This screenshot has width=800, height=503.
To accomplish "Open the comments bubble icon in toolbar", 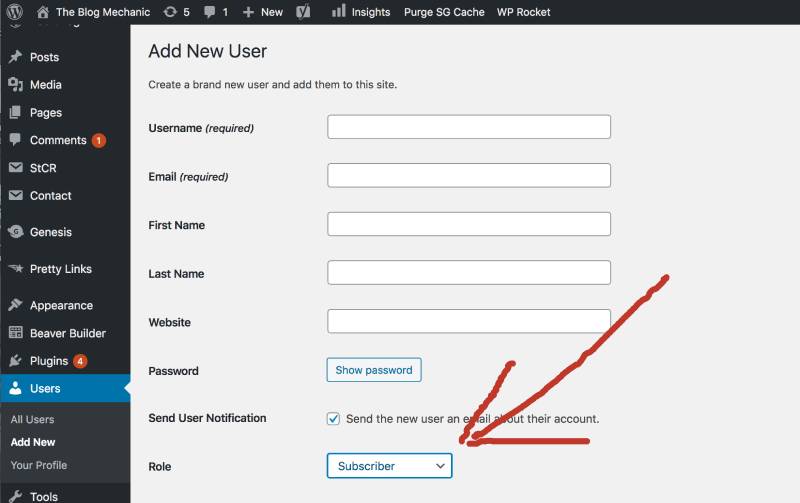I will [210, 12].
